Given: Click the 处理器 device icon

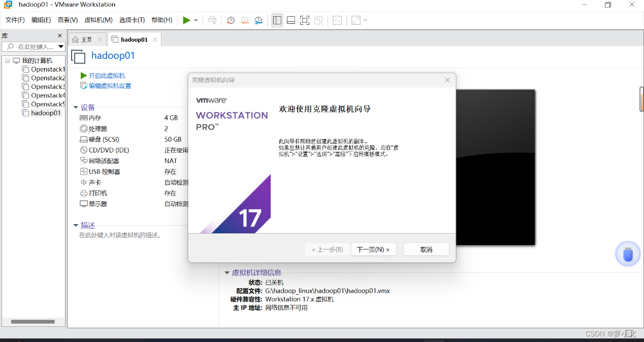Looking at the screenshot, I should pos(84,129).
